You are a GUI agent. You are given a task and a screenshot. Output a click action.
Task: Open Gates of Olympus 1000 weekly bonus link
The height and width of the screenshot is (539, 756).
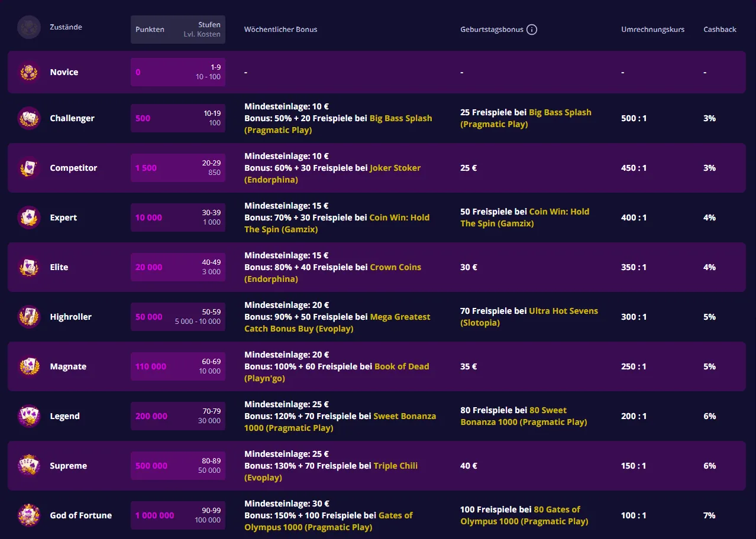[x=329, y=521]
